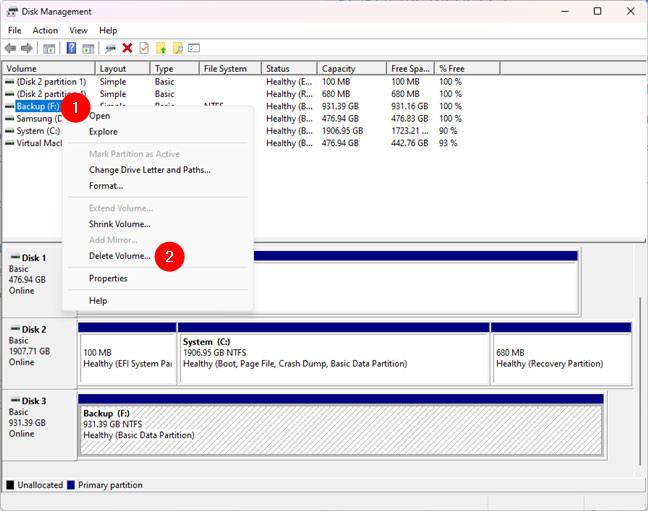Click the 90 % free cell
Image resolution: width=648 pixels, height=511 pixels.
(x=448, y=131)
